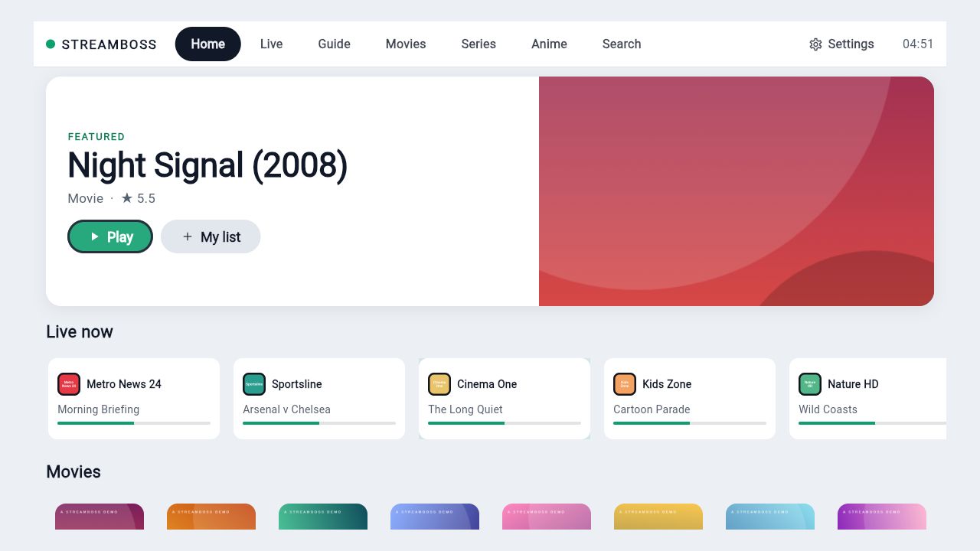
Task: Open the orange movie poster
Action: (x=211, y=517)
